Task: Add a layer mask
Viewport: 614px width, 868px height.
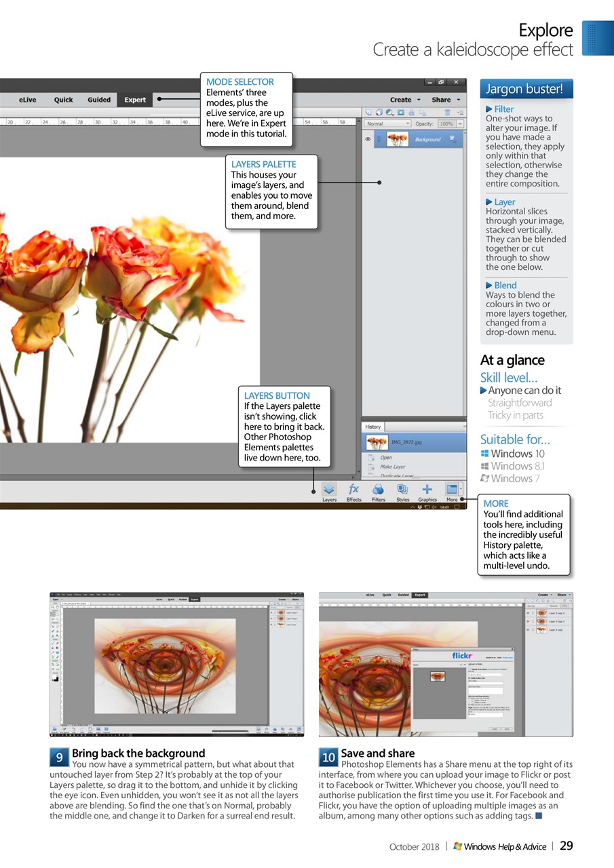Action: [401, 112]
